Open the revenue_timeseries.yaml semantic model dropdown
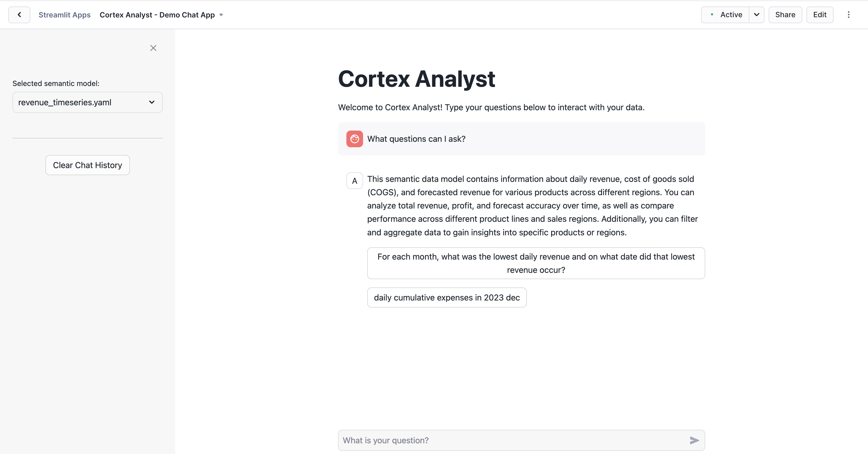This screenshot has height=454, width=868. point(87,102)
